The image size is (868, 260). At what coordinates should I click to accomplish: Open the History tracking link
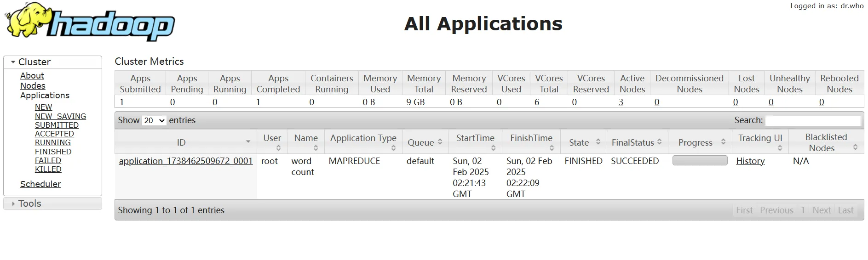750,161
